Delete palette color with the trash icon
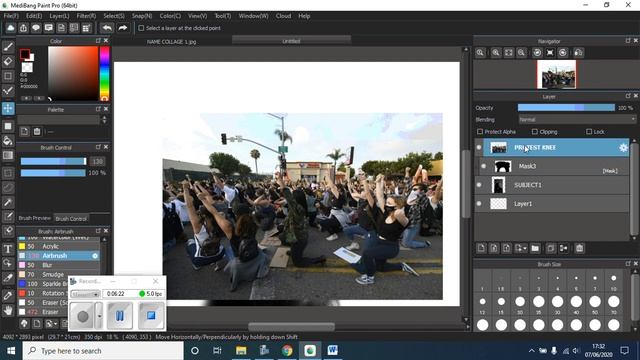Screen dimensions: 640x360 click(x=37, y=131)
